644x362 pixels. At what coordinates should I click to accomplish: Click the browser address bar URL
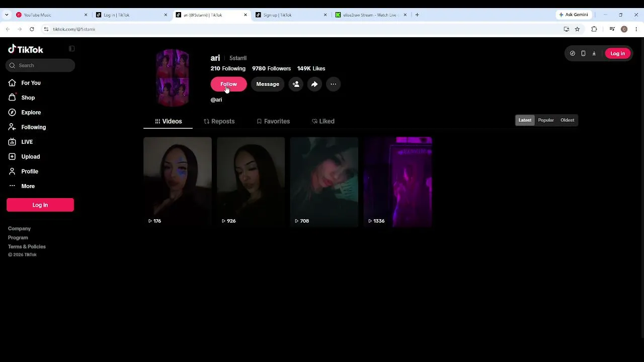pyautogui.click(x=74, y=29)
